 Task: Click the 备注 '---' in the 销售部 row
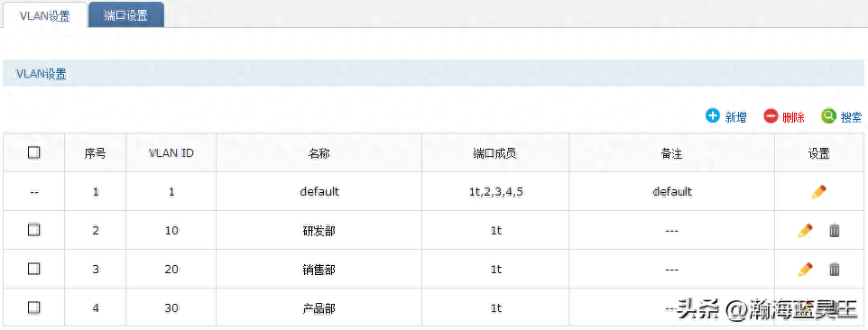[671, 270]
